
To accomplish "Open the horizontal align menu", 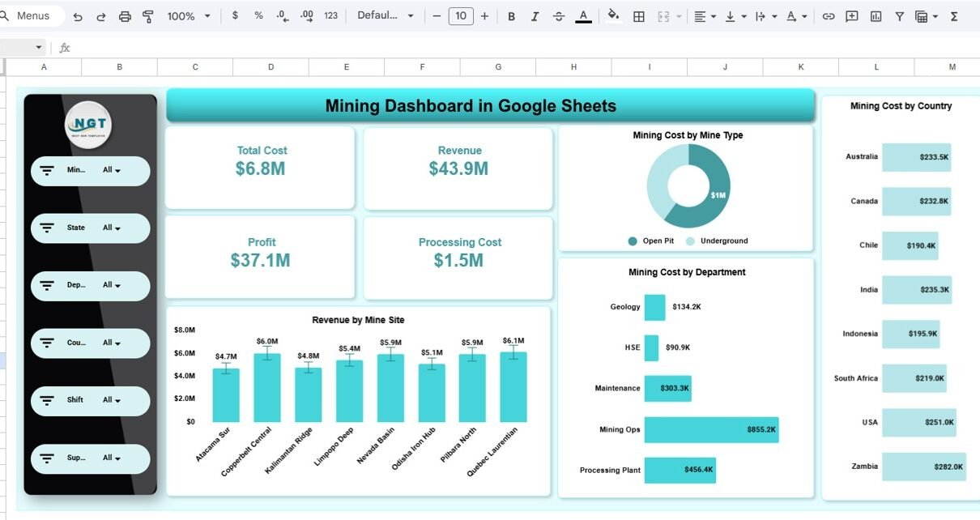I will pos(705,16).
